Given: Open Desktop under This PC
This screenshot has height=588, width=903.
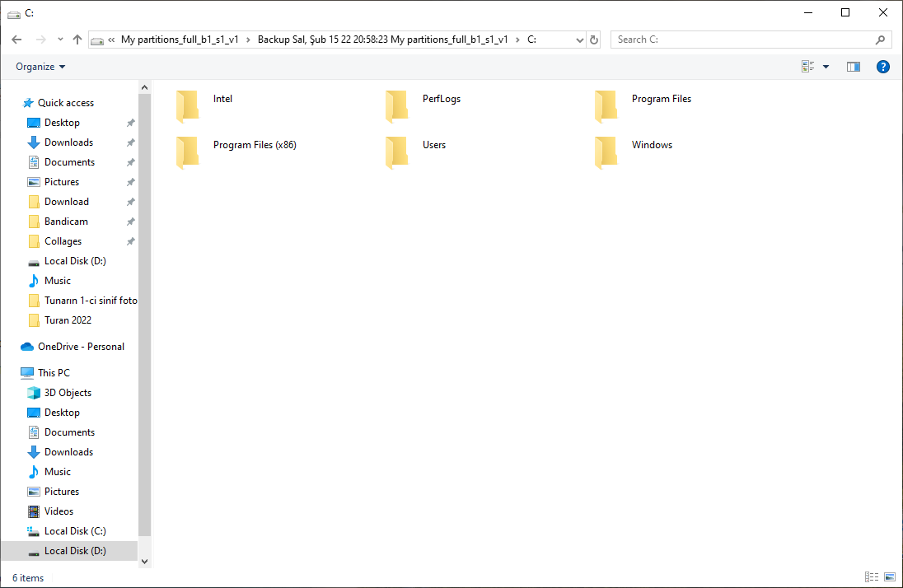Looking at the screenshot, I should [62, 413].
